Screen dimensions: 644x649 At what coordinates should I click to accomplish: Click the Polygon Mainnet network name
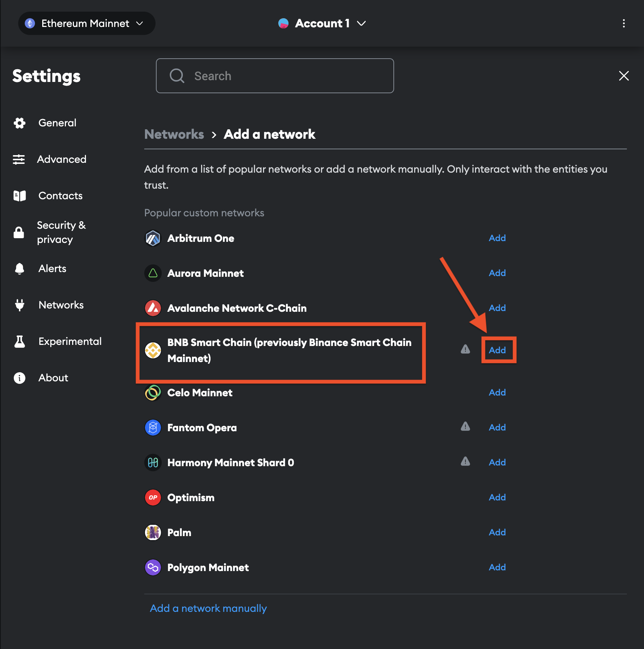[x=208, y=567]
